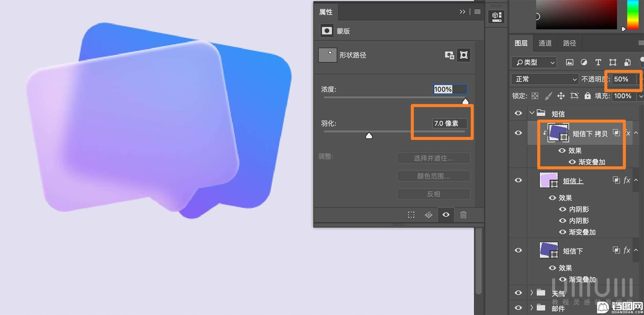Open the 属性 panel menu icon
This screenshot has width=644, height=315.
click(x=477, y=12)
